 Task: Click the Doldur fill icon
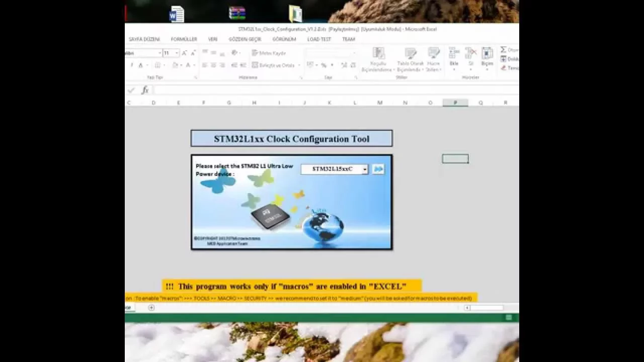coord(504,59)
